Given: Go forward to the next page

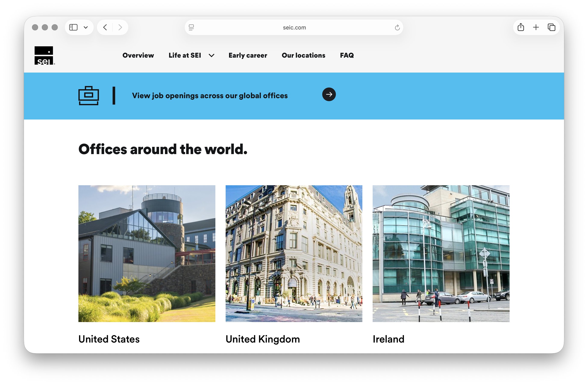Looking at the screenshot, I should (x=120, y=27).
